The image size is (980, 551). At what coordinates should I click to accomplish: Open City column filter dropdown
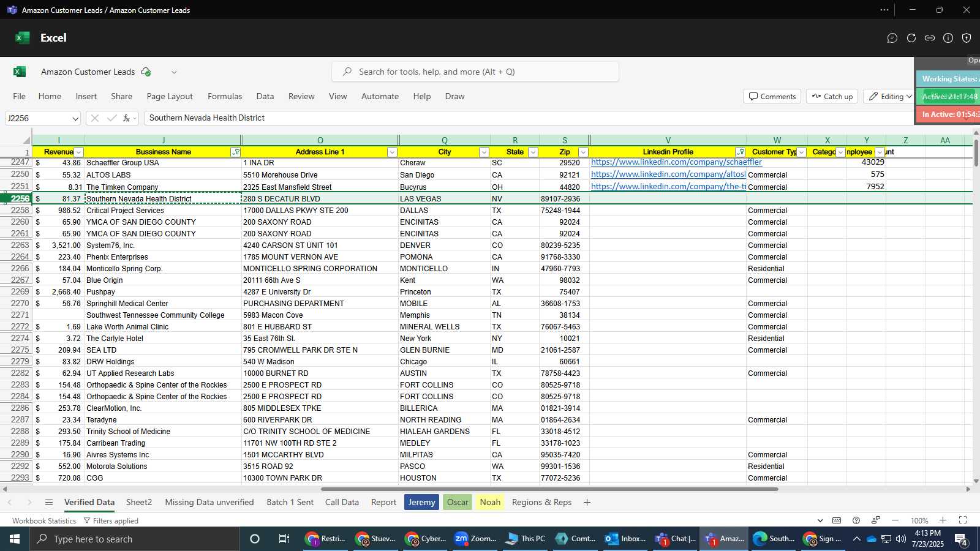point(484,152)
